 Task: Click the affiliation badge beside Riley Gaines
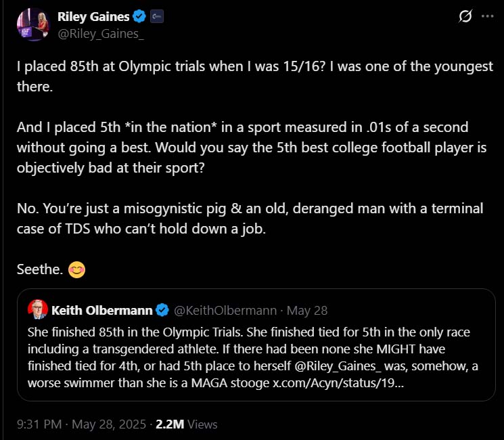(157, 16)
